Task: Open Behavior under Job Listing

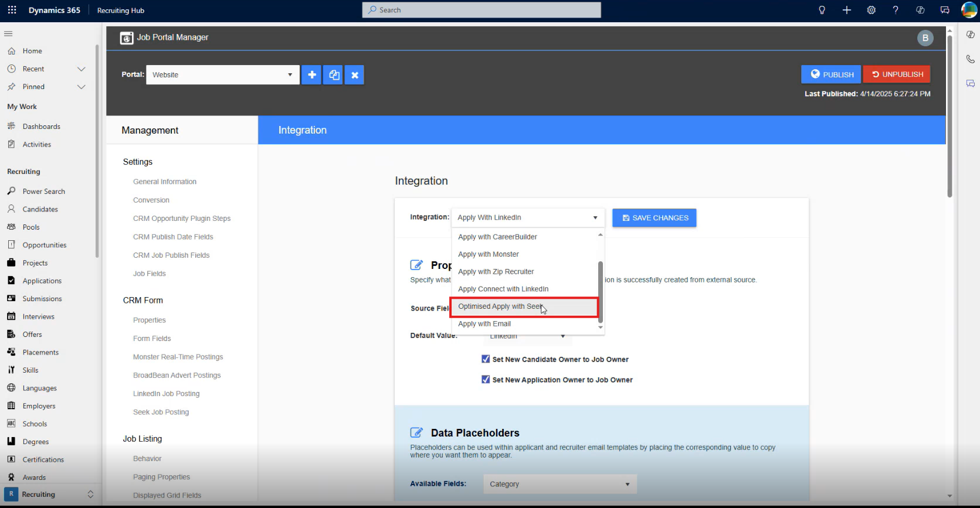Action: tap(147, 459)
